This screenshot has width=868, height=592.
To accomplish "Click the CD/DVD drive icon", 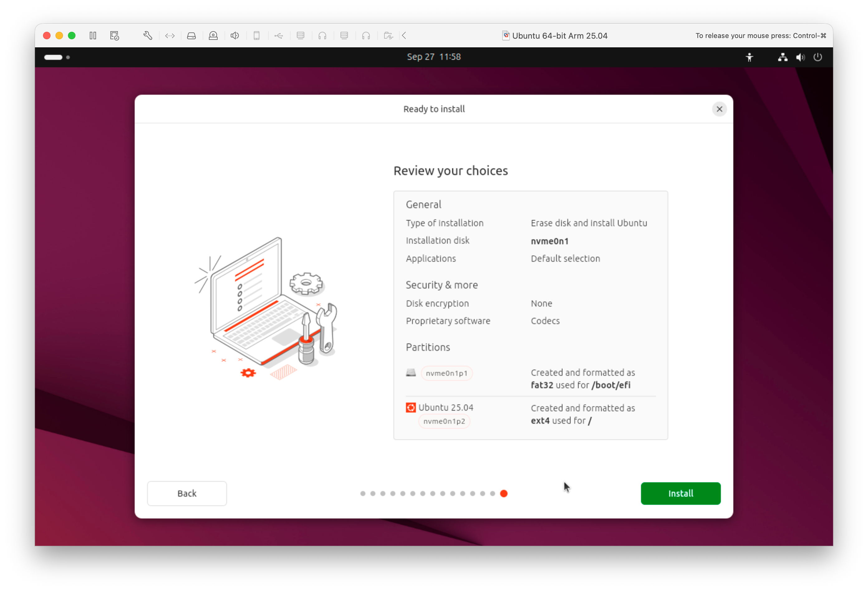I will (x=213, y=36).
